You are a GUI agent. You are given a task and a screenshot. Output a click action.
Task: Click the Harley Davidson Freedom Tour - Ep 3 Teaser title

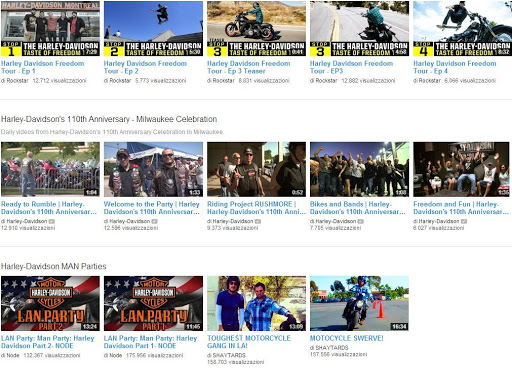click(249, 67)
